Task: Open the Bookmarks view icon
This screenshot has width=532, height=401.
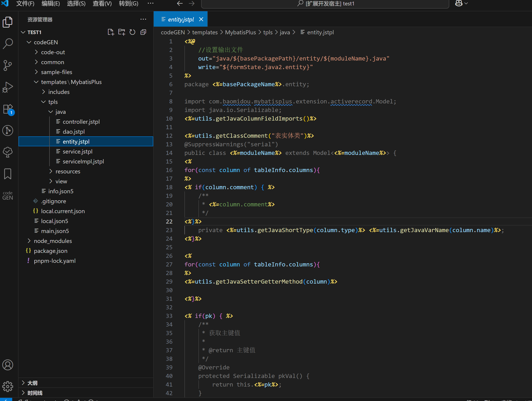Action: [x=8, y=174]
